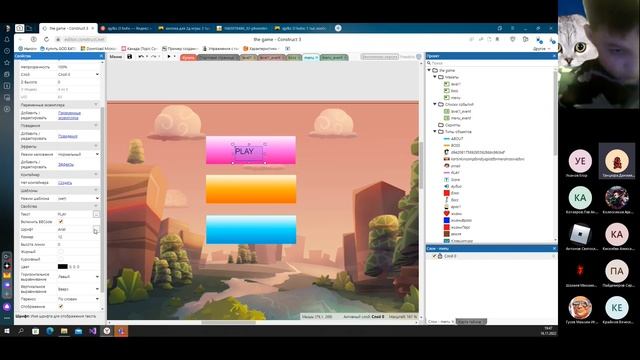Screen dimensions: 640x360
Task: Select the red Купить tab
Action: [x=188, y=58]
